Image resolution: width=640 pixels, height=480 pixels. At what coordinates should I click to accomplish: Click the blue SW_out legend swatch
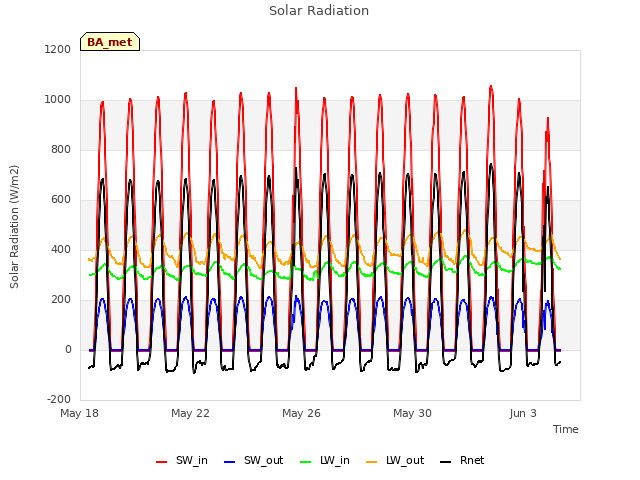point(230,462)
